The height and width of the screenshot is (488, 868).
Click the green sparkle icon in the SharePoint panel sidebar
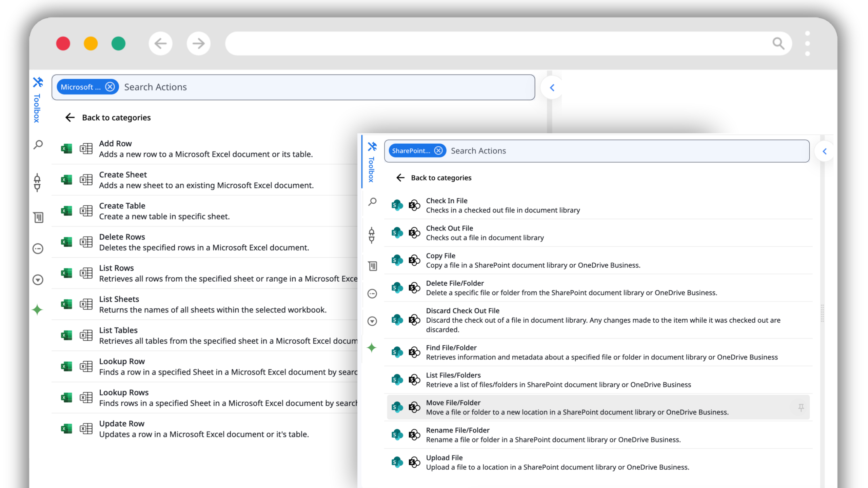pos(372,347)
